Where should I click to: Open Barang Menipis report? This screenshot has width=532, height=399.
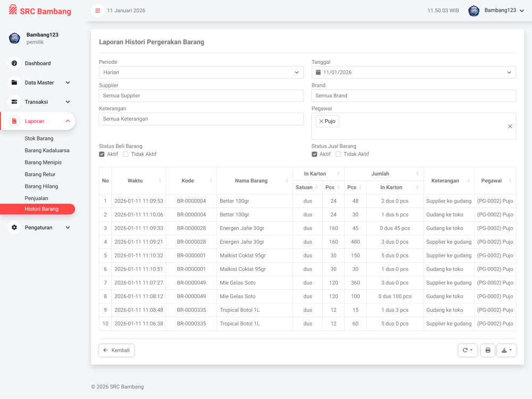tap(43, 162)
